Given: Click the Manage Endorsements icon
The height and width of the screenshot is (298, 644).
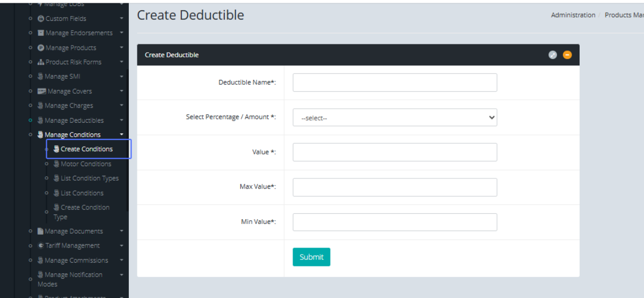Looking at the screenshot, I should pos(41,33).
